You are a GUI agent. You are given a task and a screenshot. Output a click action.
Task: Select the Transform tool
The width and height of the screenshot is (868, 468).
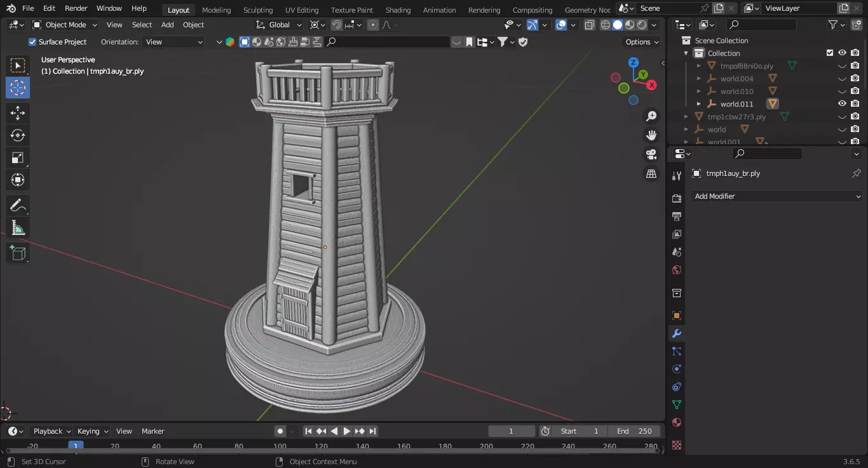[18, 180]
